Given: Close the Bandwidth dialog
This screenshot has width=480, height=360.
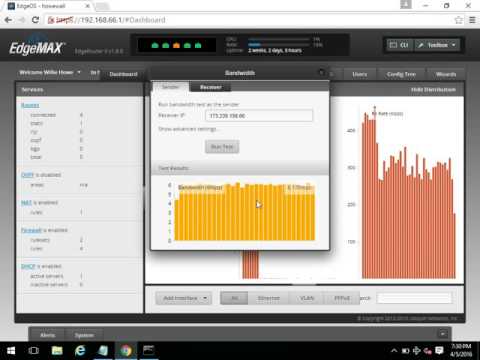Looking at the screenshot, I should click(x=322, y=72).
